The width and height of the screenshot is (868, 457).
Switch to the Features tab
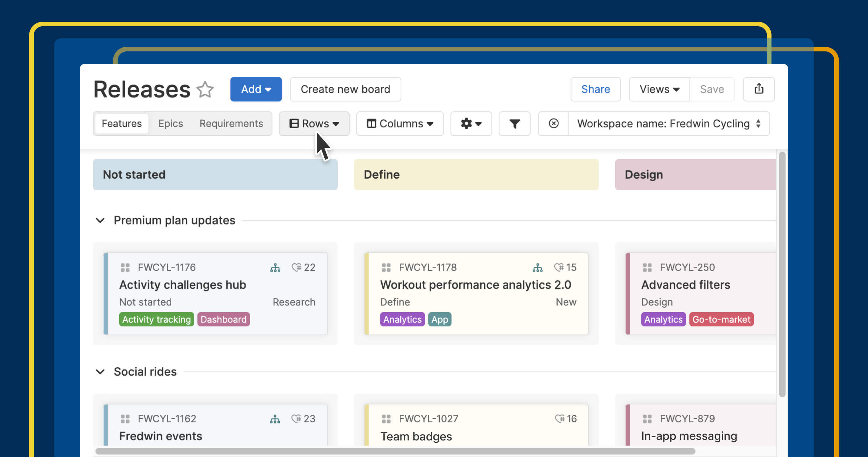(x=122, y=124)
